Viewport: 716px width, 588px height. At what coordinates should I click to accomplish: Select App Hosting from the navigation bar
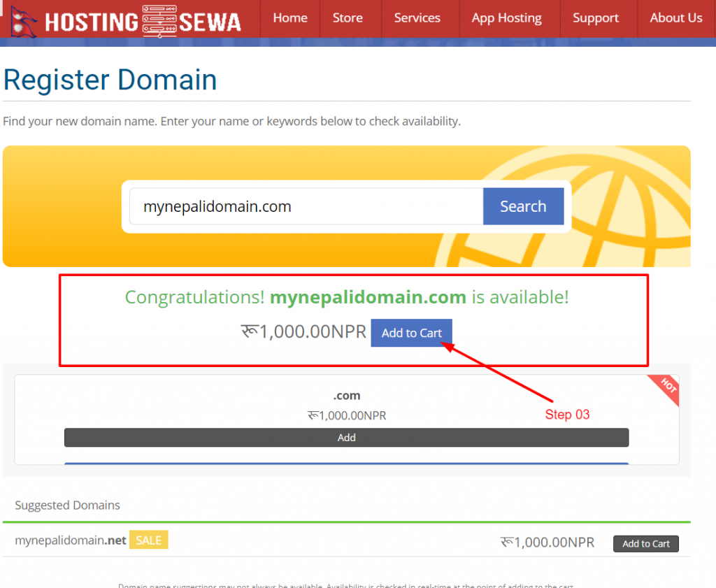click(x=506, y=17)
